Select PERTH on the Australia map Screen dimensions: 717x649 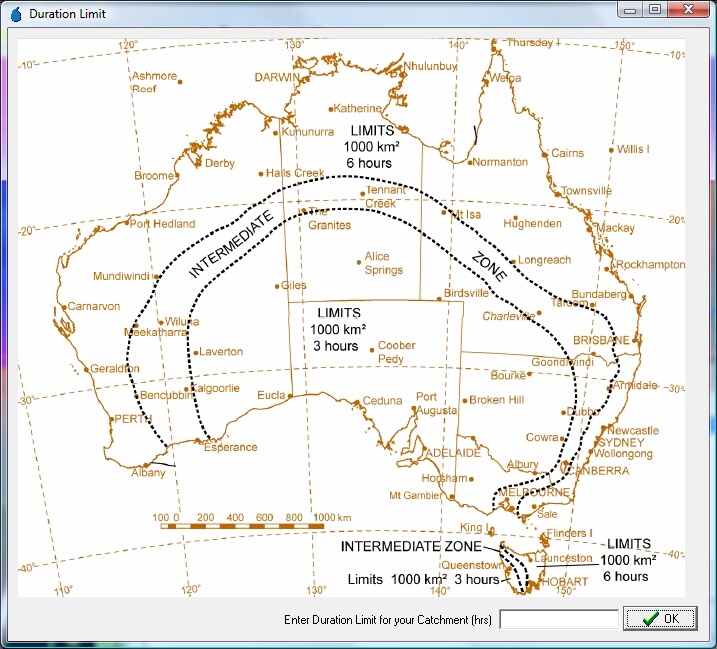point(131,419)
